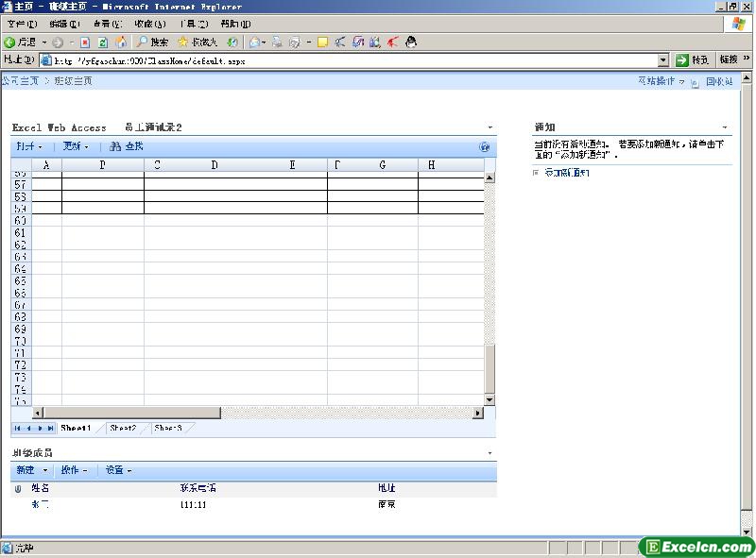Image resolution: width=756 pixels, height=558 pixels.
Task: Open browsing History icon
Action: (232, 42)
